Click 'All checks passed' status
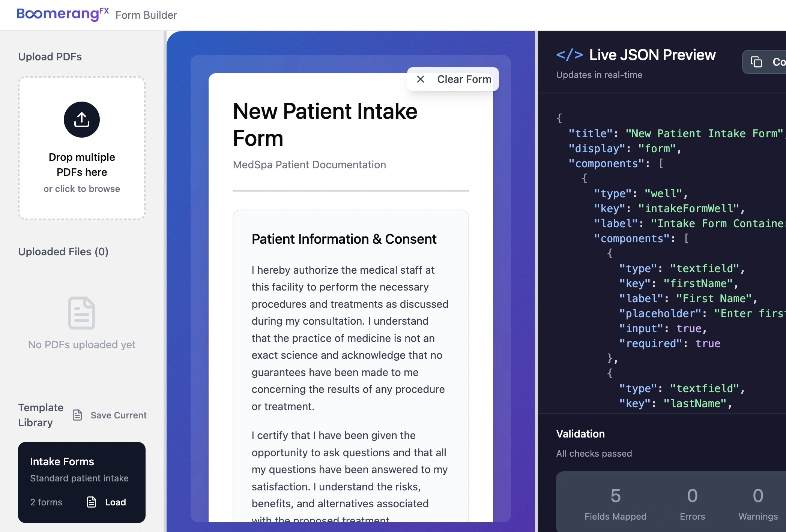Screen dimensions: 786x532 point(594,453)
